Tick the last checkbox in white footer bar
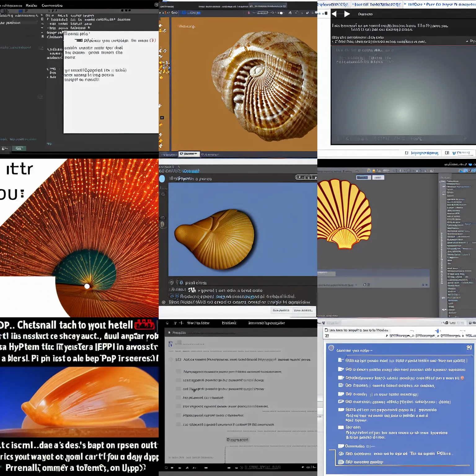This screenshot has height=476, width=476. point(447,153)
